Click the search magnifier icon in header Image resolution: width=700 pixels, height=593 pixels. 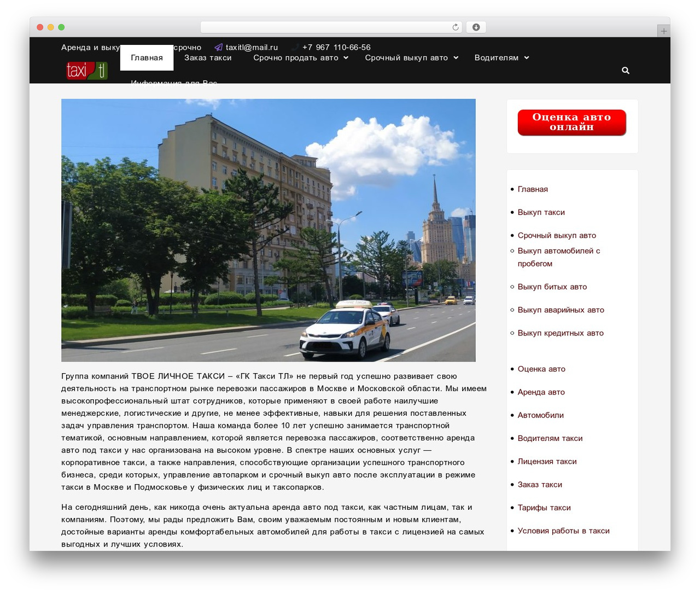626,71
